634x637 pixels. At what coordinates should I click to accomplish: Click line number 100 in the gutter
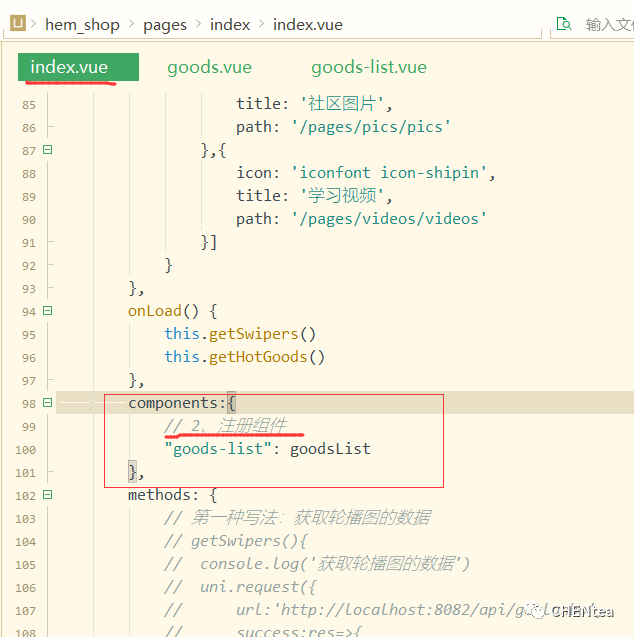click(24, 449)
